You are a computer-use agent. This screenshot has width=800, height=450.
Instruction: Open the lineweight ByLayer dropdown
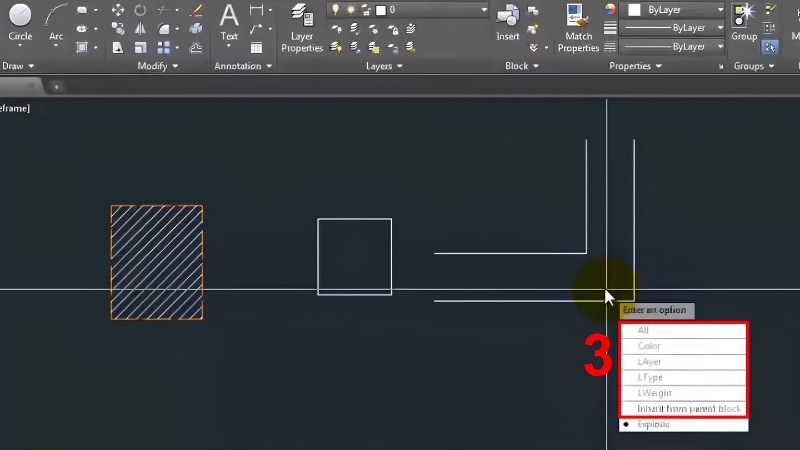(x=720, y=28)
